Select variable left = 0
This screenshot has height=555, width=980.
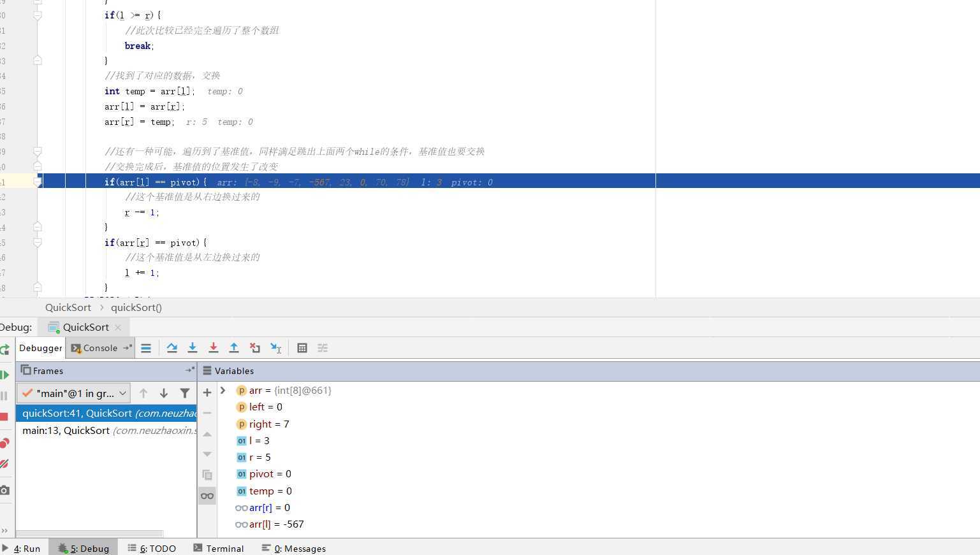tap(265, 407)
